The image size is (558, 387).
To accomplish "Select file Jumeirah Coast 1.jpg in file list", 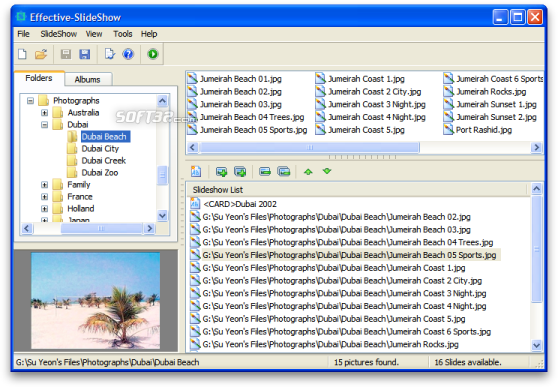I will 366,79.
